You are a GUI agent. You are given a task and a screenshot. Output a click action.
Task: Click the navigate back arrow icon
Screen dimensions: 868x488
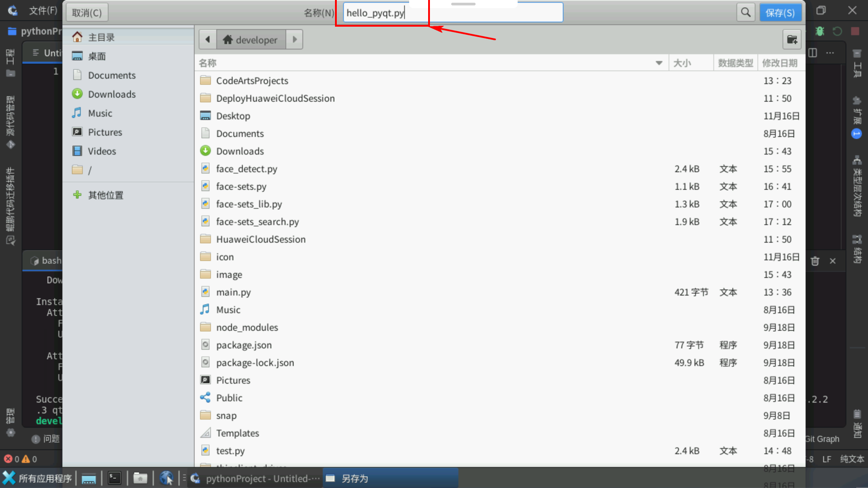208,39
